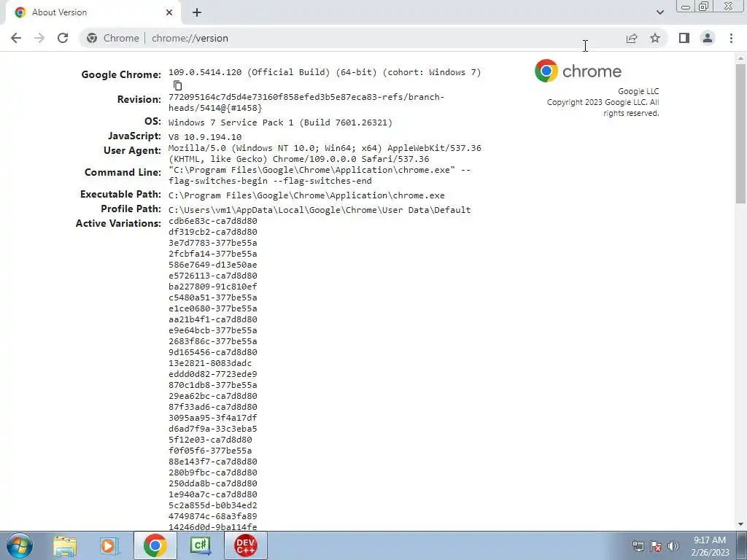Click the JavaScript value V8 10.9.194.10
This screenshot has height=560, width=747.
click(x=205, y=137)
